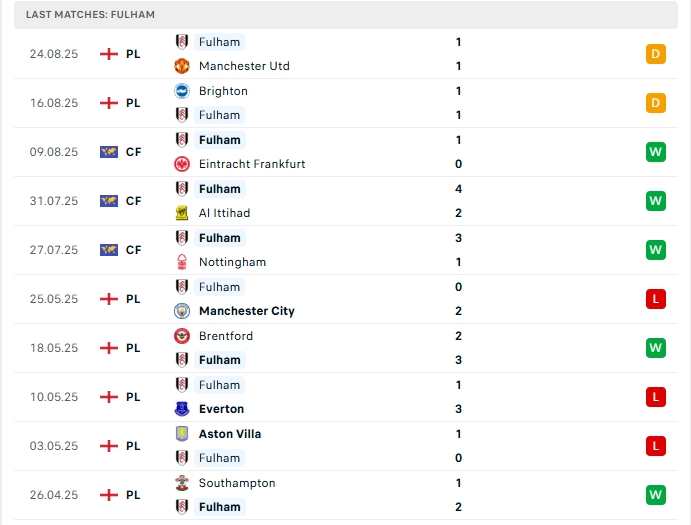Click the Everton club crest icon

[x=182, y=409]
